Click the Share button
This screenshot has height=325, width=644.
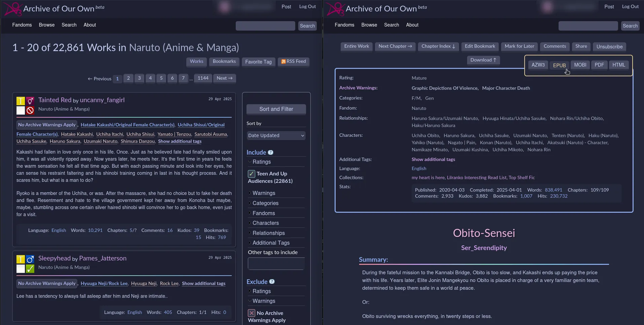pyautogui.click(x=581, y=46)
